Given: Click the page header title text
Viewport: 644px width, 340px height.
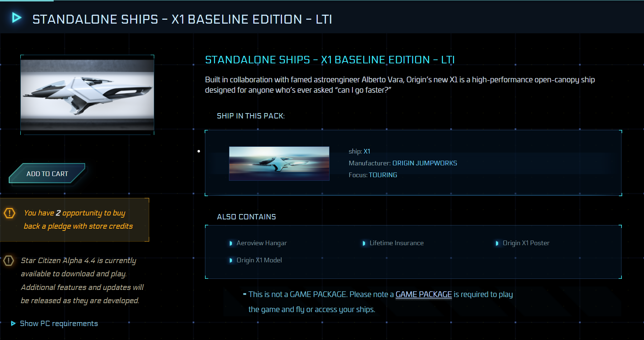Looking at the screenshot, I should coord(182,19).
